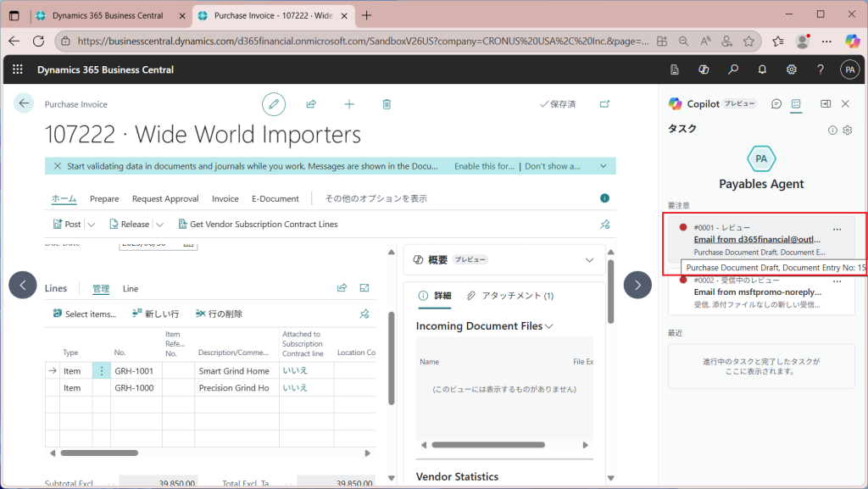Click the Don't show a... link

[x=553, y=166]
